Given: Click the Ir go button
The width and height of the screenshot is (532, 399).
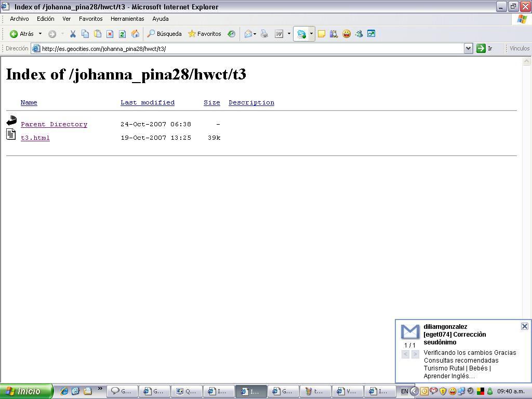Looking at the screenshot, I should pyautogui.click(x=485, y=48).
